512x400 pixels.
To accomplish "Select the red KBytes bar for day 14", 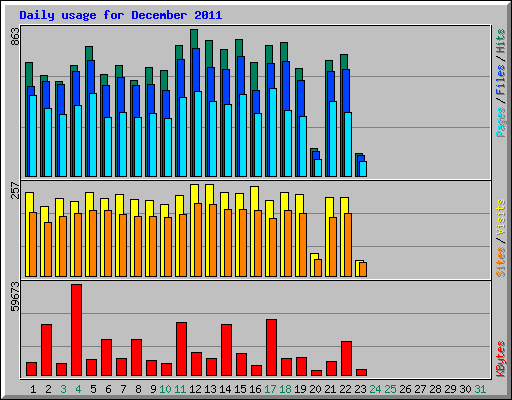I will [x=226, y=350].
